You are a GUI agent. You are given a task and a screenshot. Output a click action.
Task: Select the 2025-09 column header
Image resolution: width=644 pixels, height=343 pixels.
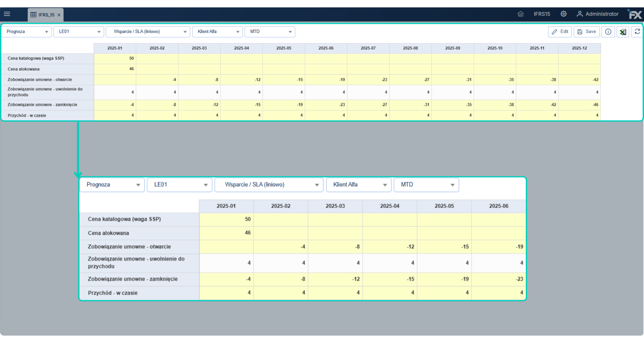pyautogui.click(x=453, y=48)
